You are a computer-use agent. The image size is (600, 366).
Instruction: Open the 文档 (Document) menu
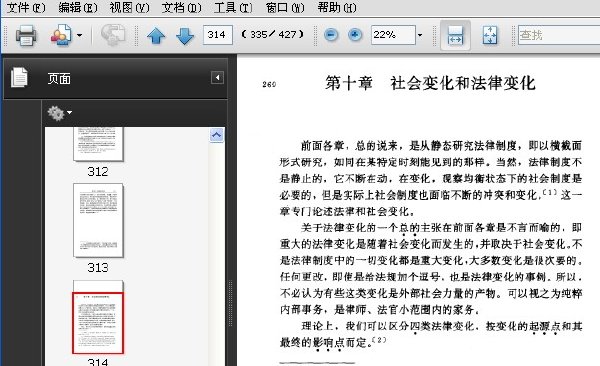pyautogui.click(x=181, y=7)
